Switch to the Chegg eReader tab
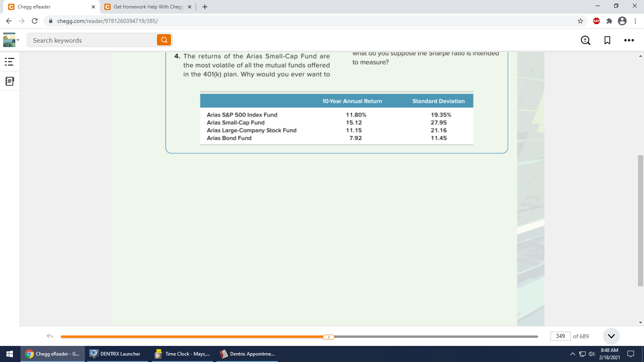 click(x=52, y=7)
